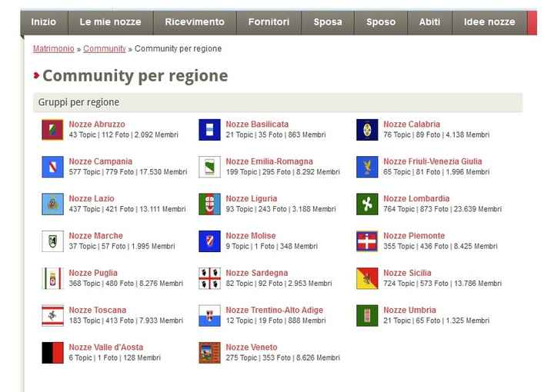This screenshot has height=392, width=554.
Task: Open the Nozze Campania group link
Action: [100, 161]
